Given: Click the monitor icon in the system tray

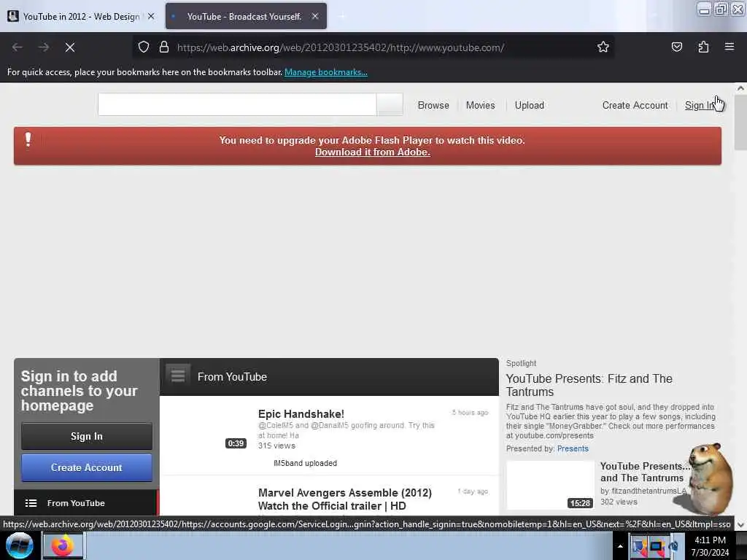Looking at the screenshot, I should point(657,547).
